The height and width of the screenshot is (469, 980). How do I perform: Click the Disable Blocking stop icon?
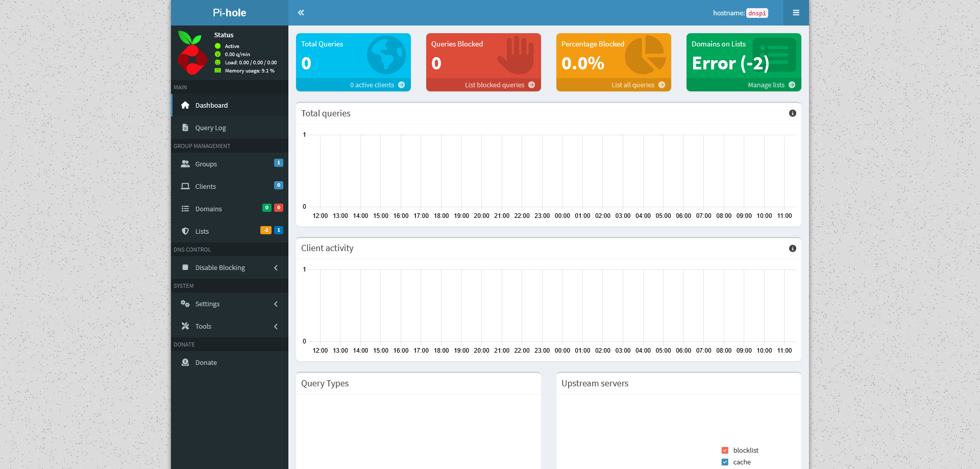coord(185,267)
